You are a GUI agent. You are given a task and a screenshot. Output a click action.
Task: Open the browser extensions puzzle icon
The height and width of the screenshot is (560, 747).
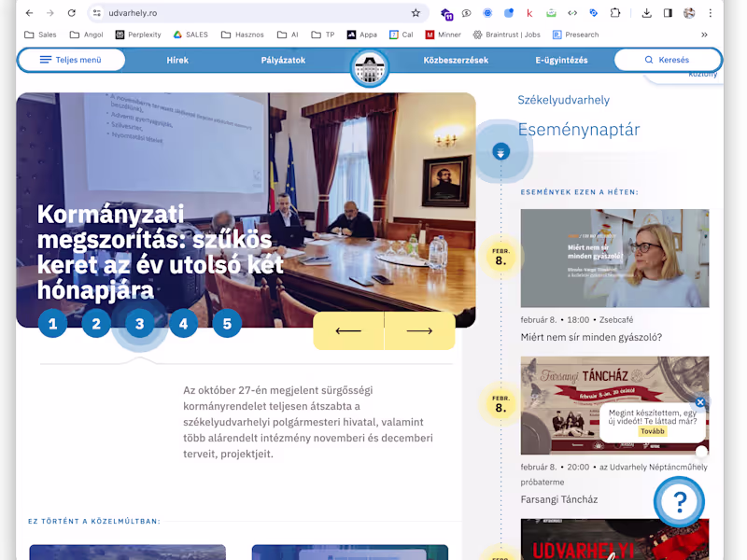click(615, 13)
